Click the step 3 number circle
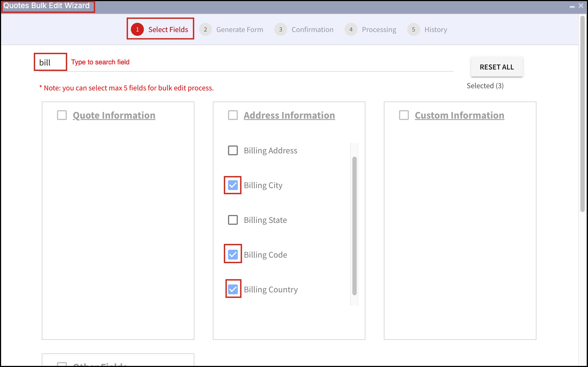The image size is (588, 367). (281, 29)
